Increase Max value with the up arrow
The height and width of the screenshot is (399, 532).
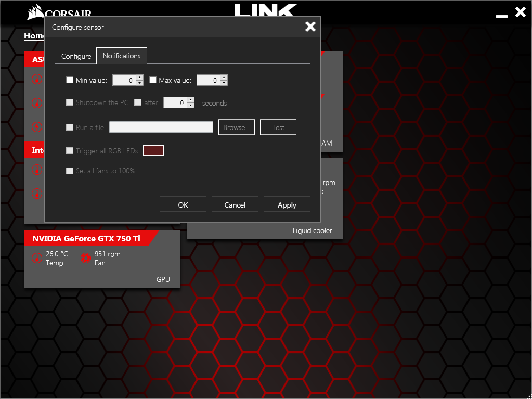click(224, 78)
